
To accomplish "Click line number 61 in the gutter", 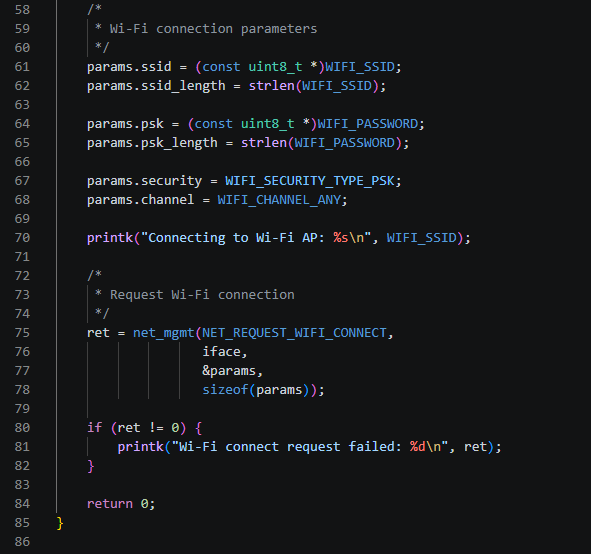I will tap(22, 67).
